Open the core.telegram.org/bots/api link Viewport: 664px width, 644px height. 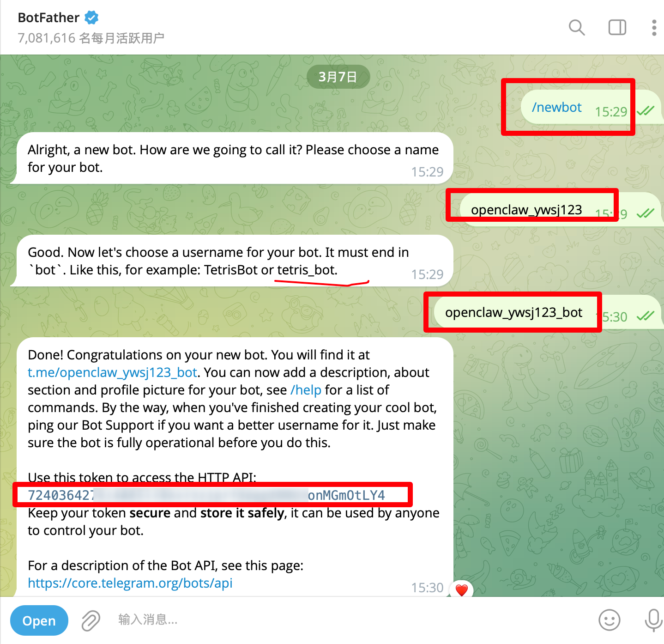pos(130,583)
